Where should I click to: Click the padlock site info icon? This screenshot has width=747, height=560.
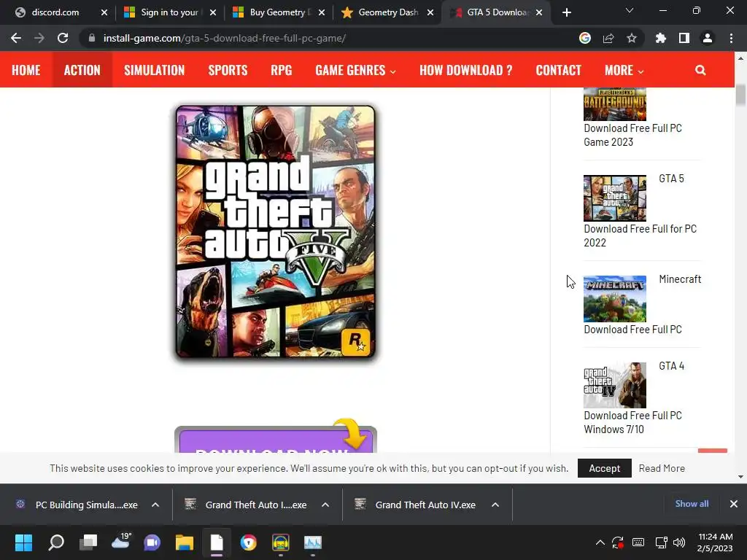[x=92, y=38]
